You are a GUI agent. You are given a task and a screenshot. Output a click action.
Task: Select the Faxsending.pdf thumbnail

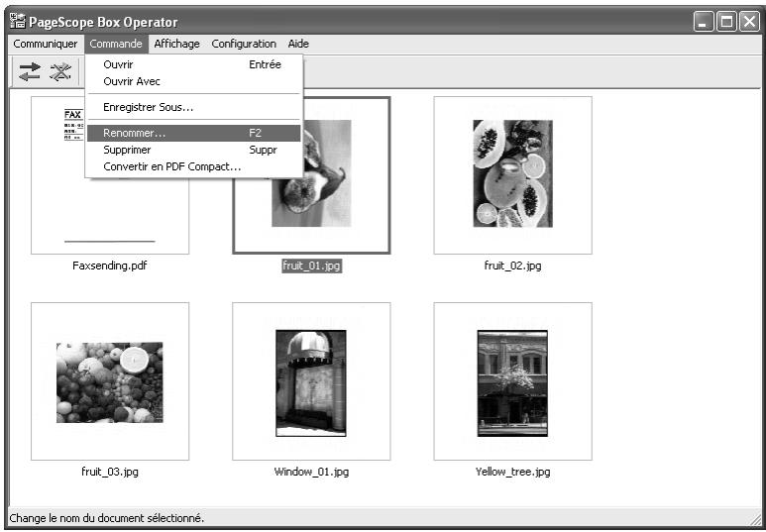point(110,175)
